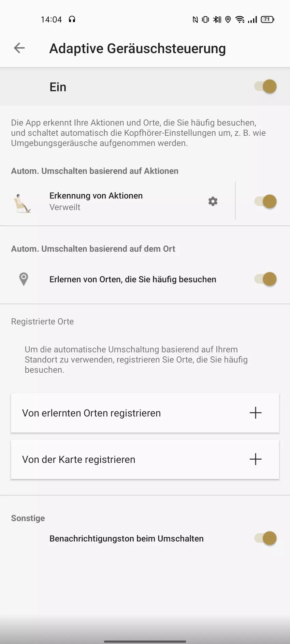The width and height of the screenshot is (290, 644).
Task: Tap the location pin icon
Action: point(24,279)
